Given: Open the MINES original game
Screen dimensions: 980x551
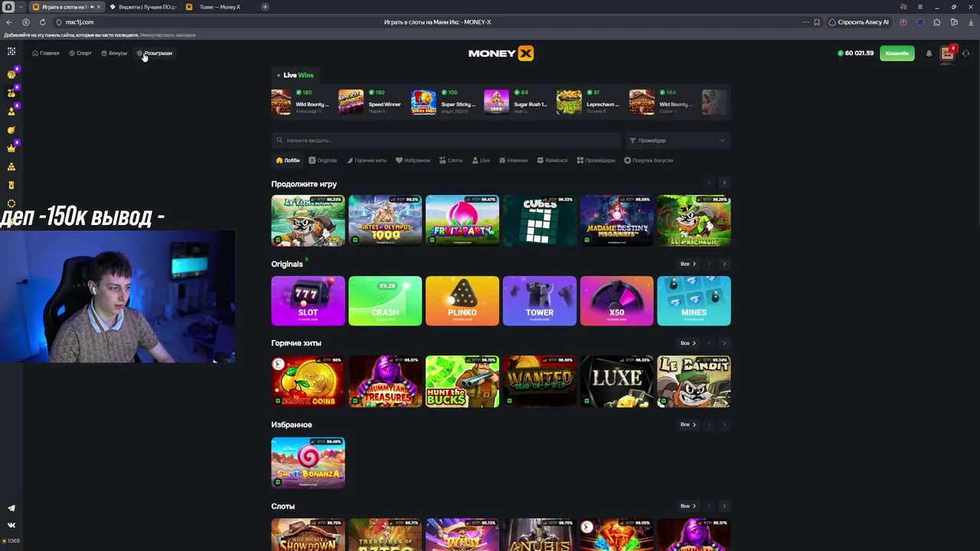Looking at the screenshot, I should 694,301.
